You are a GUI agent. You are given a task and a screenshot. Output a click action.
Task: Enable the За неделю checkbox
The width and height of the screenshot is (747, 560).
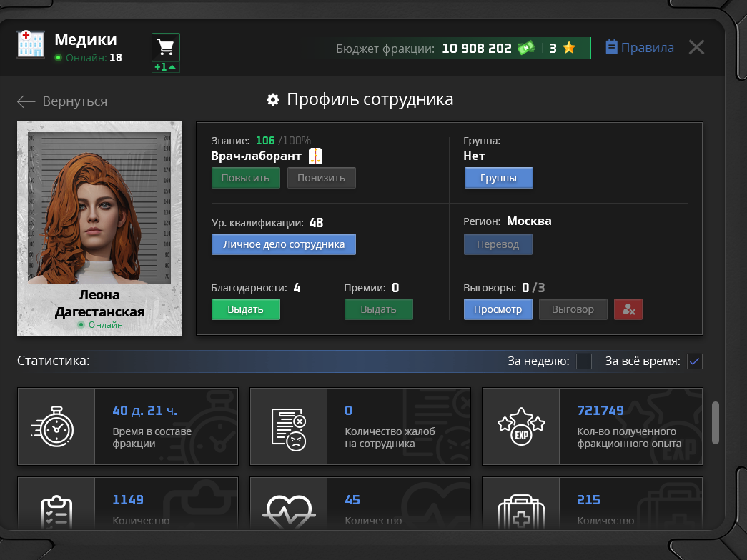tap(584, 361)
